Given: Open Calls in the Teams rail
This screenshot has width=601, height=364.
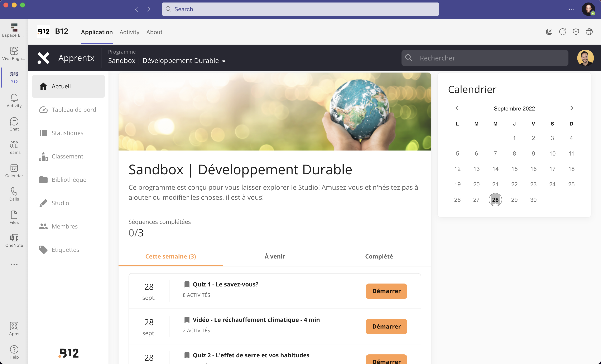Looking at the screenshot, I should pyautogui.click(x=14, y=194).
